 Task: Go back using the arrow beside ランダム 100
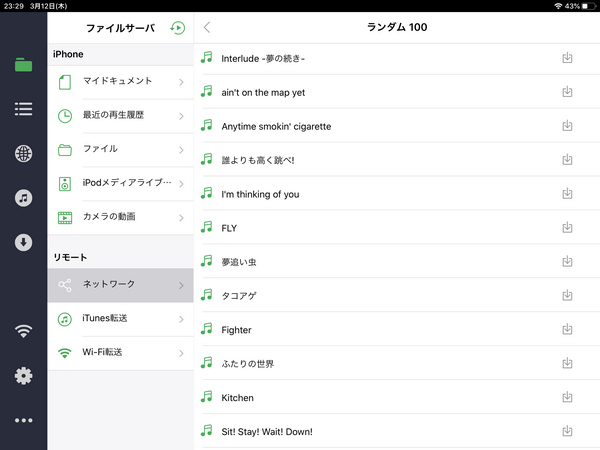pos(207,27)
